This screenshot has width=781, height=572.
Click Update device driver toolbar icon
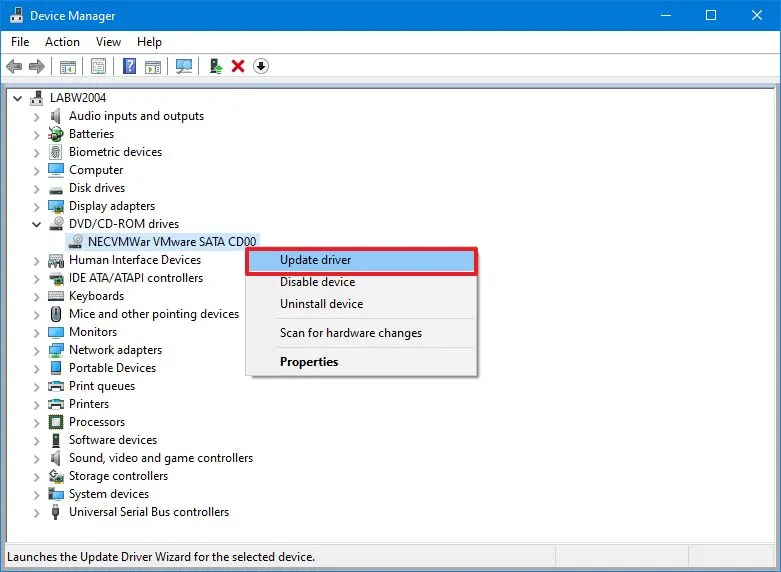pyautogui.click(x=216, y=66)
